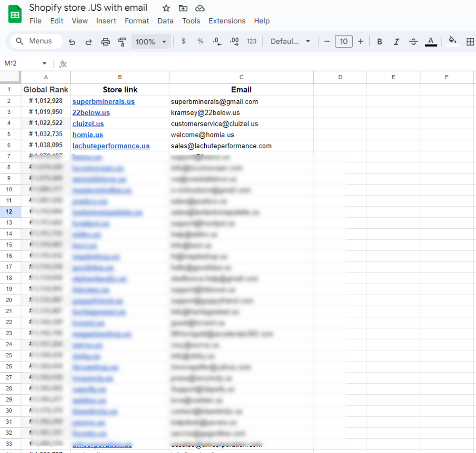Click the Redo arrow icon
The height and width of the screenshot is (453, 476).
tap(88, 42)
